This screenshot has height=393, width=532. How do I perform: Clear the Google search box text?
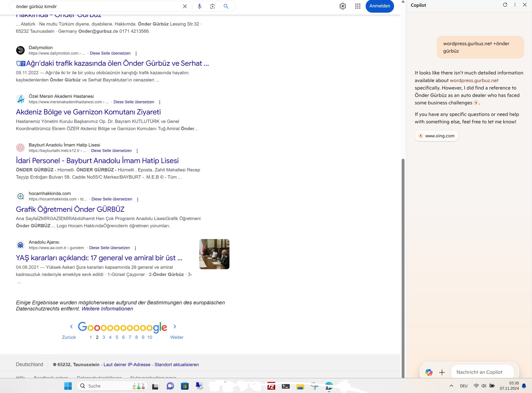(x=185, y=6)
